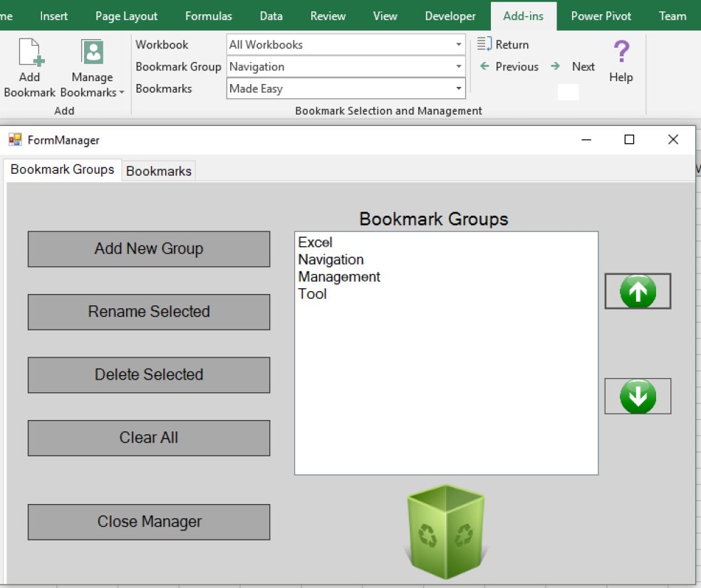701x588 pixels.
Task: Click the Add New Group button
Action: point(148,249)
